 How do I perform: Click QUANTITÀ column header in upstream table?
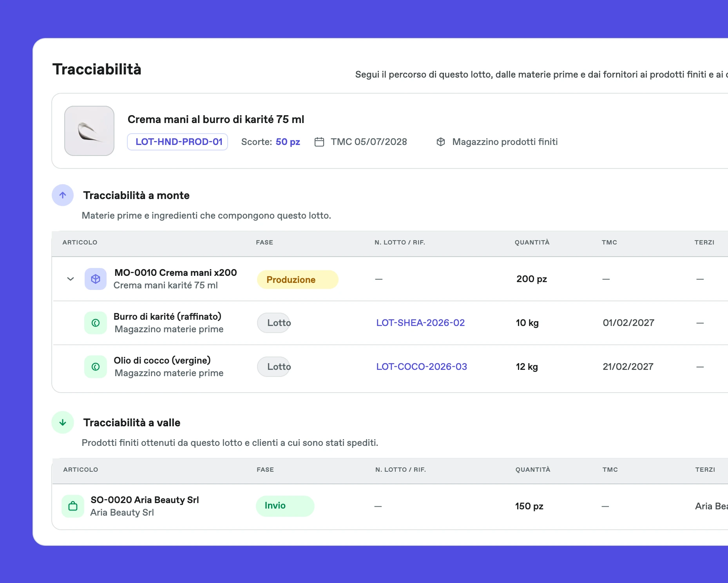pyautogui.click(x=532, y=243)
